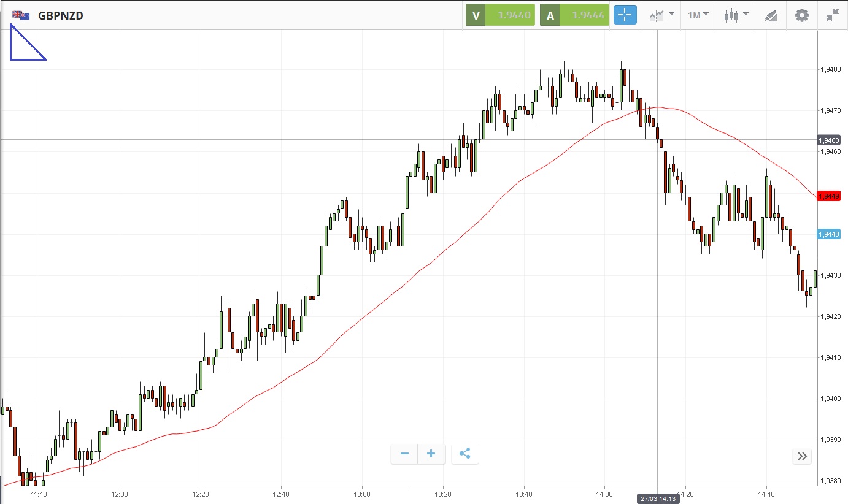Screen dimensions: 848x504
Task: Expand the 1M timeframe dropdown
Action: [698, 15]
